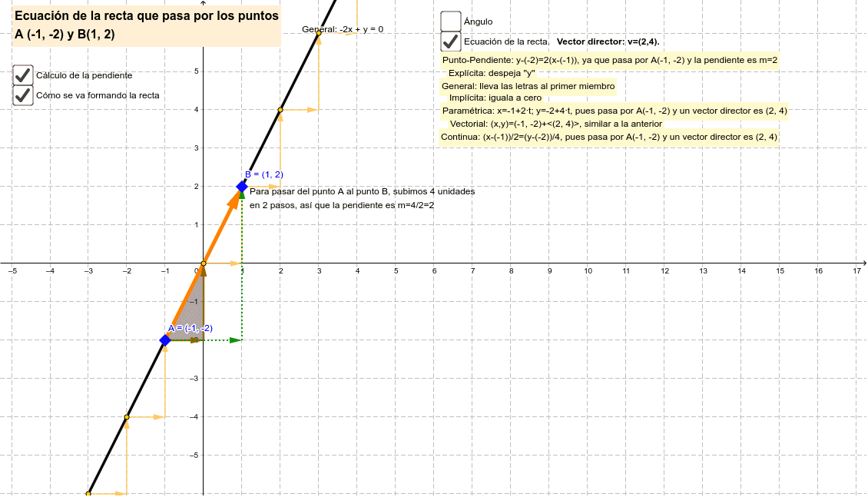This screenshot has height=497, width=868.
Task: Click 'Para pasar del punto A al punto B' explanation
Action: (362, 191)
